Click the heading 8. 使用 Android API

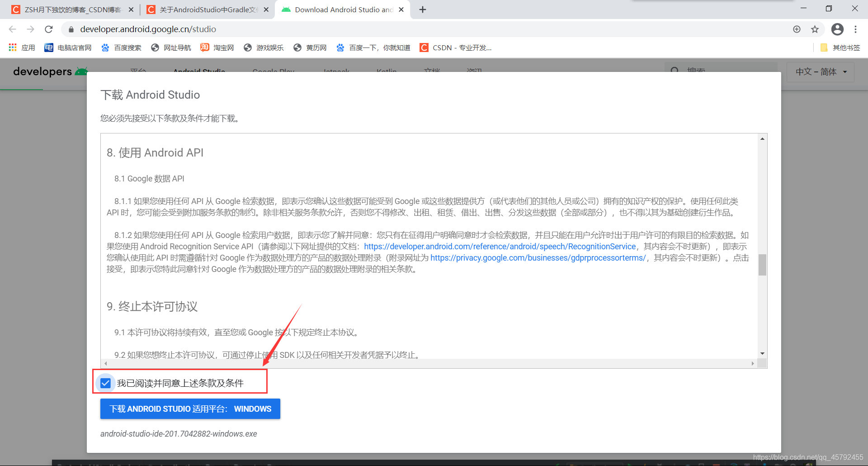point(155,153)
